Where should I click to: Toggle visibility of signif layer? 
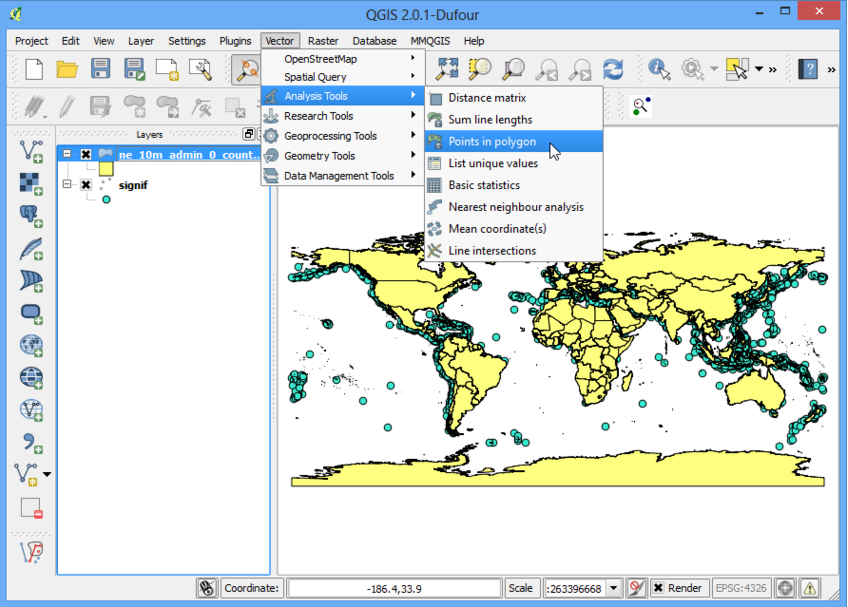pyautogui.click(x=85, y=184)
